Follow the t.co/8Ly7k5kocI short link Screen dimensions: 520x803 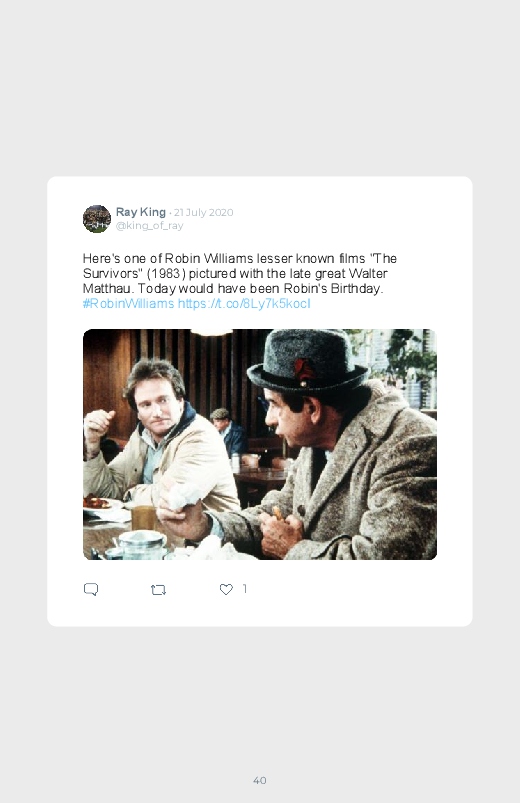[x=244, y=304]
